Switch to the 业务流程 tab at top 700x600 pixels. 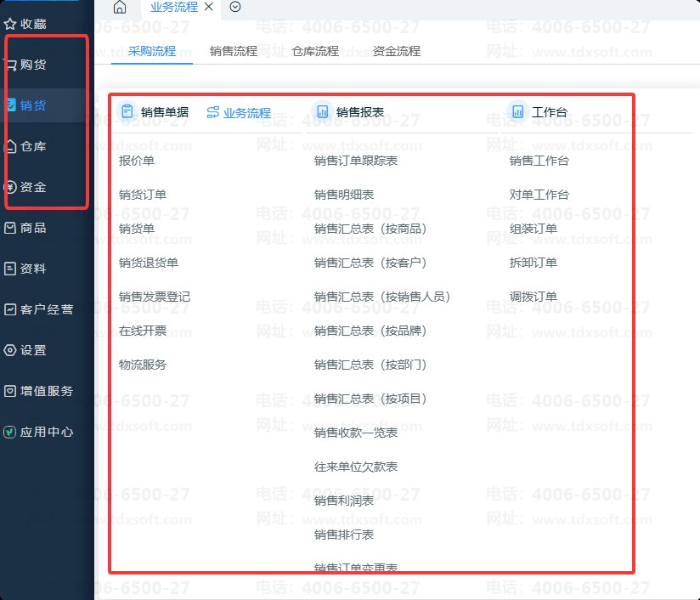click(x=173, y=7)
